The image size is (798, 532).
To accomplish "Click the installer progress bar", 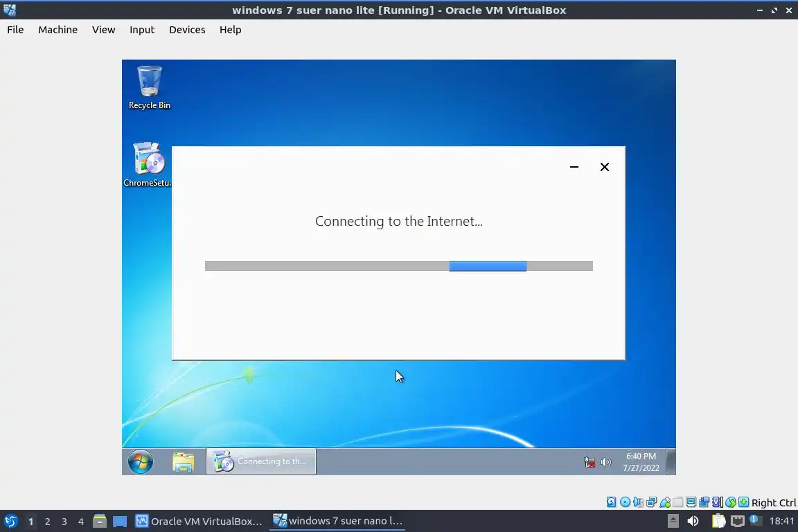I will coord(398,266).
